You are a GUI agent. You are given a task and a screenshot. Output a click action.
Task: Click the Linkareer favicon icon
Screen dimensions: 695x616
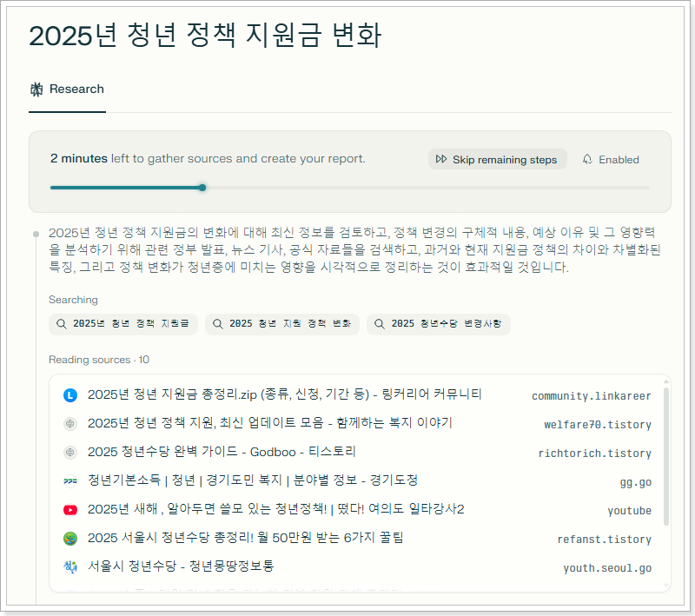coord(70,395)
